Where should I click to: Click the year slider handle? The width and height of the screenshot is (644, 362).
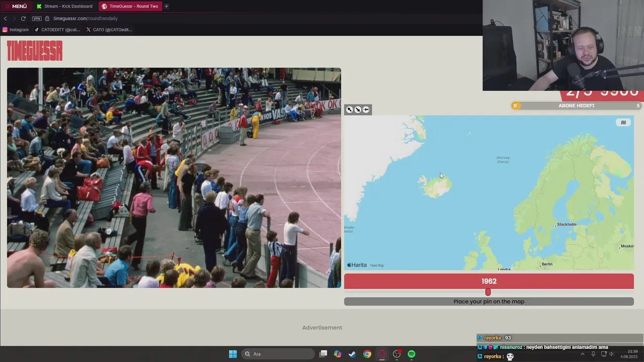coord(488,292)
